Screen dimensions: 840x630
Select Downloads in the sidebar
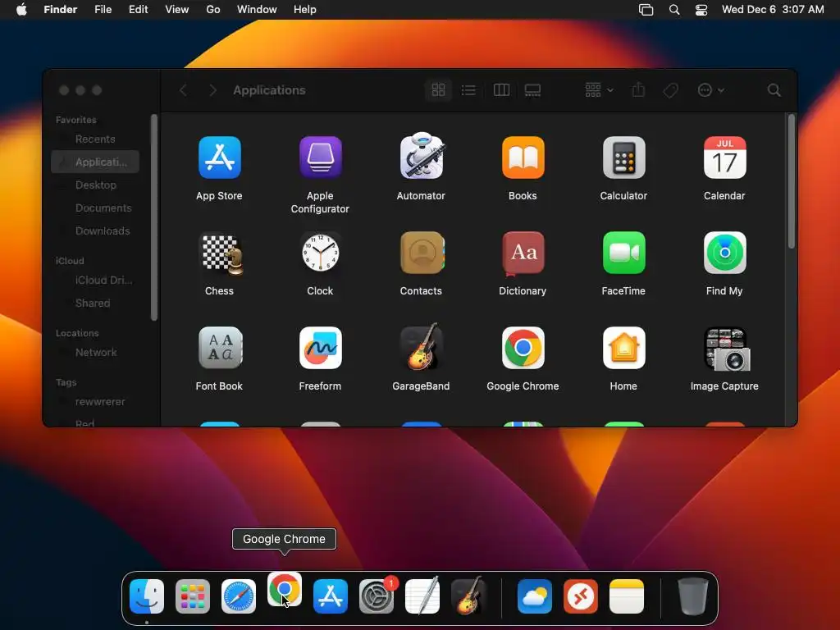pyautogui.click(x=95, y=231)
